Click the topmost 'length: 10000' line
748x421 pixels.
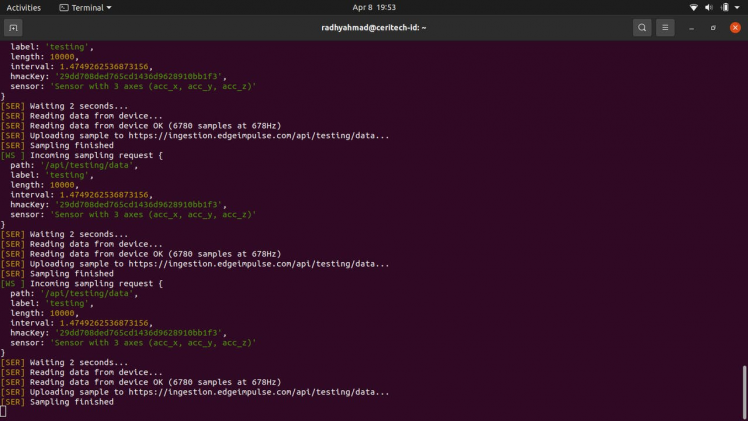click(x=44, y=57)
